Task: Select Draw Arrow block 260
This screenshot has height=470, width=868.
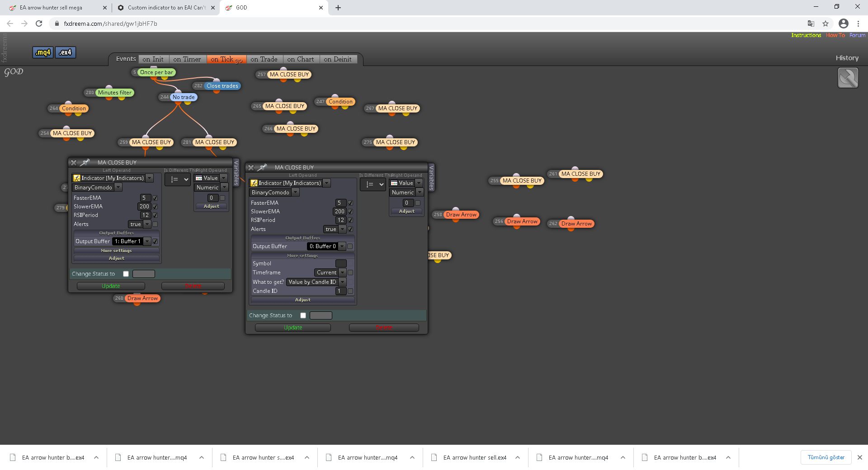Action: (142, 298)
